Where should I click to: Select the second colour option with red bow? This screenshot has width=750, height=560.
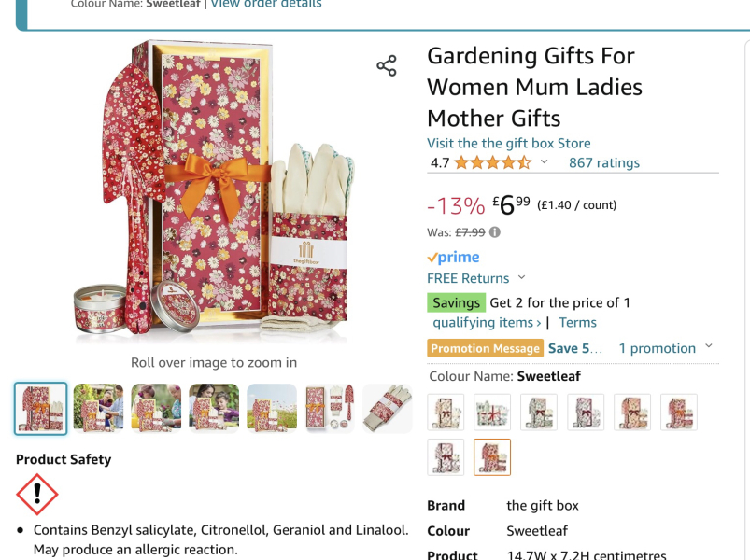tap(492, 413)
